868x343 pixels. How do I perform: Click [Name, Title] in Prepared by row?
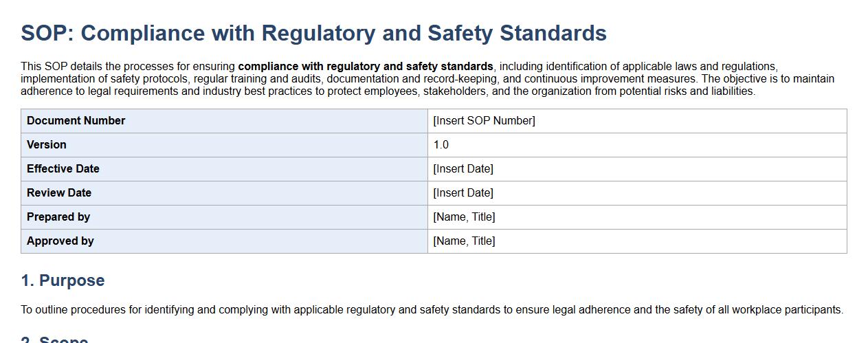(x=464, y=217)
